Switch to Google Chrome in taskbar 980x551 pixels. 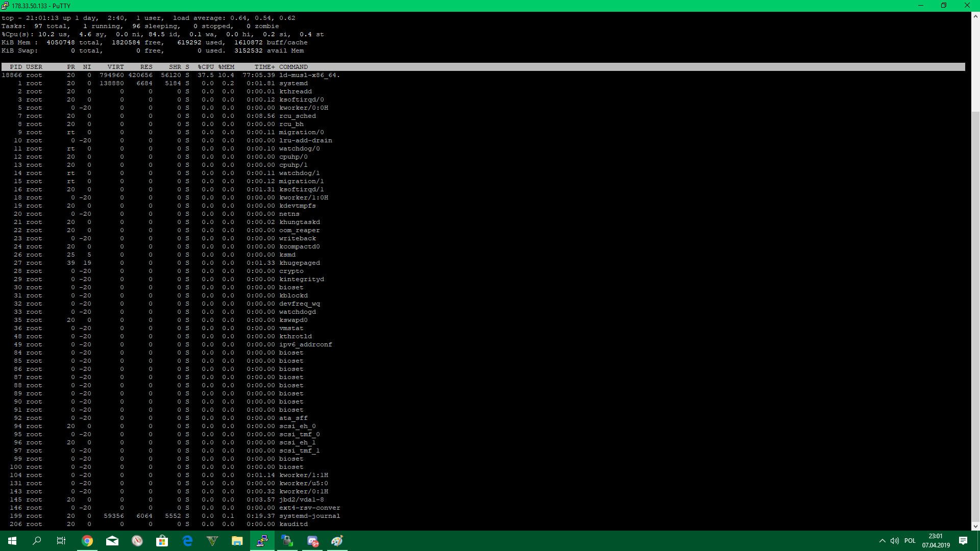click(87, 541)
